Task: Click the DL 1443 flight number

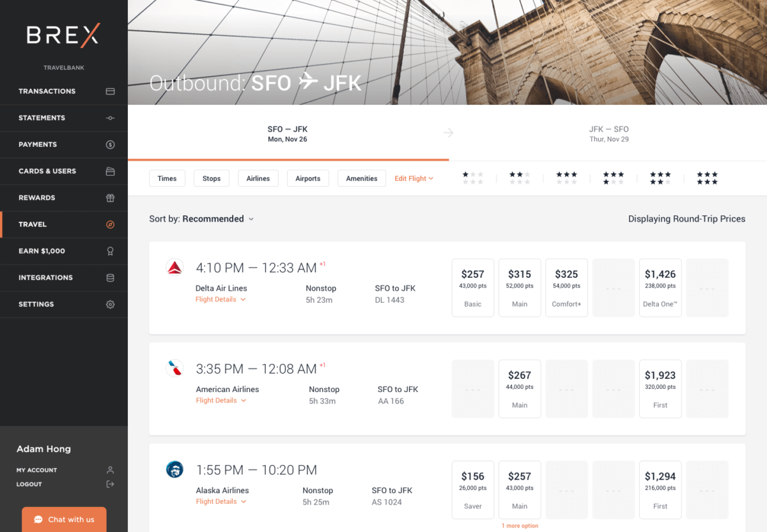Action: (390, 300)
